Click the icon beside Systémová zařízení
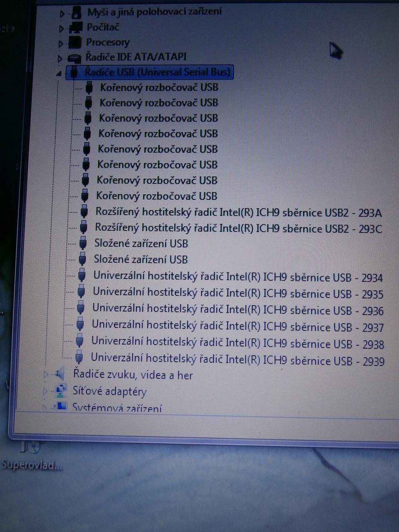399x532 pixels. tap(61, 405)
